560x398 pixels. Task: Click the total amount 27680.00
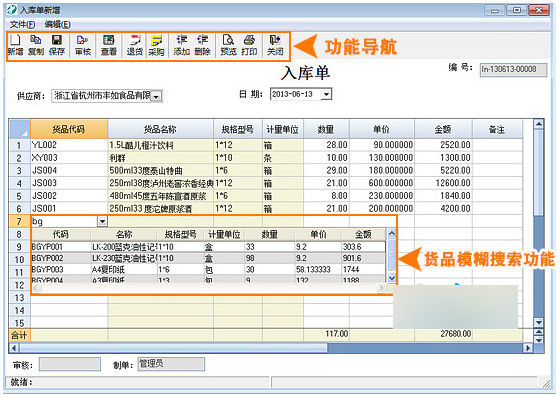pyautogui.click(x=443, y=334)
